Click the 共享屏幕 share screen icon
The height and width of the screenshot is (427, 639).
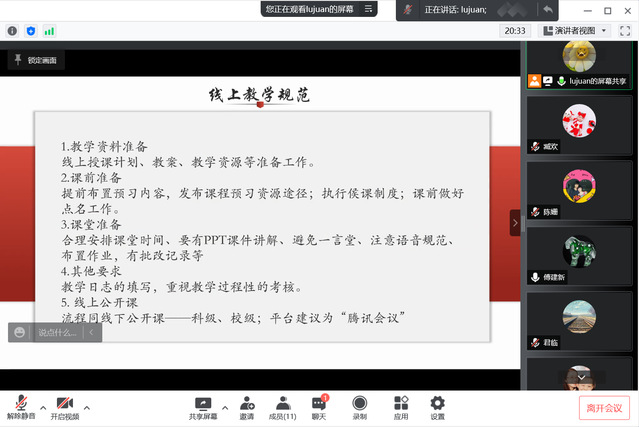click(x=204, y=402)
